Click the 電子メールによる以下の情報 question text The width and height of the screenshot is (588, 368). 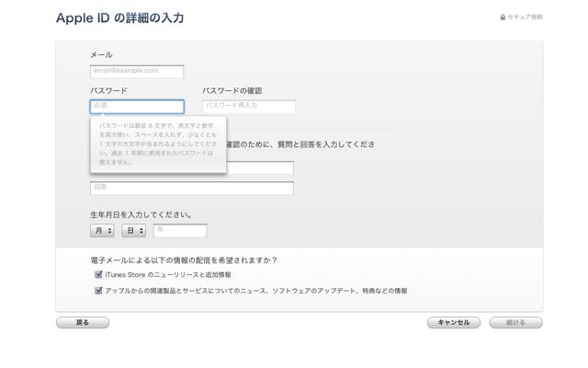(184, 260)
